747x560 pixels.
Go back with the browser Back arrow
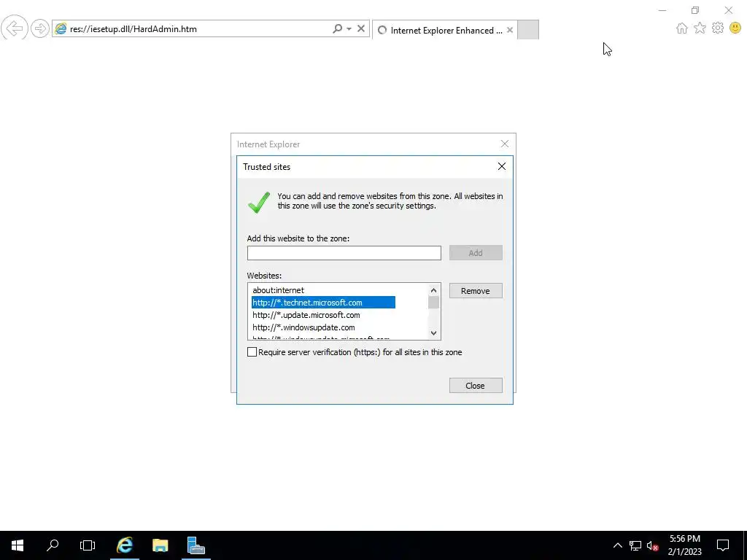[15, 28]
